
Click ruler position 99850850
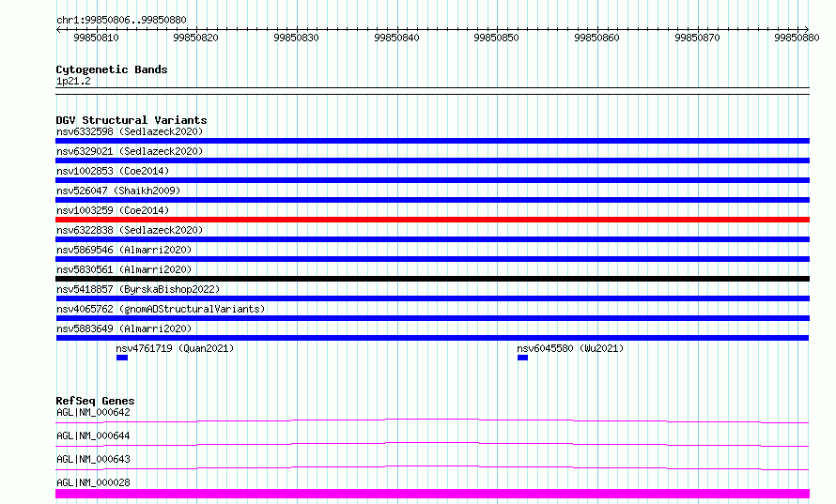[496, 38]
